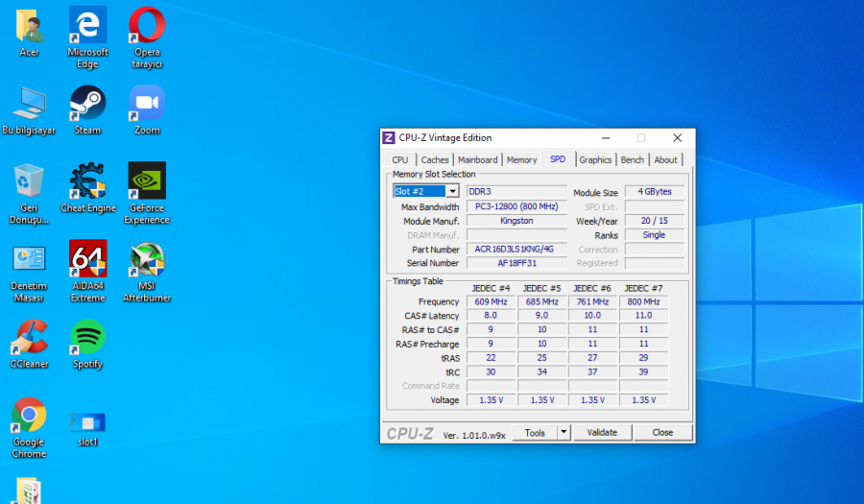Click the 685 MHz frequency cell
Image resolution: width=864 pixels, height=504 pixels.
542,301
